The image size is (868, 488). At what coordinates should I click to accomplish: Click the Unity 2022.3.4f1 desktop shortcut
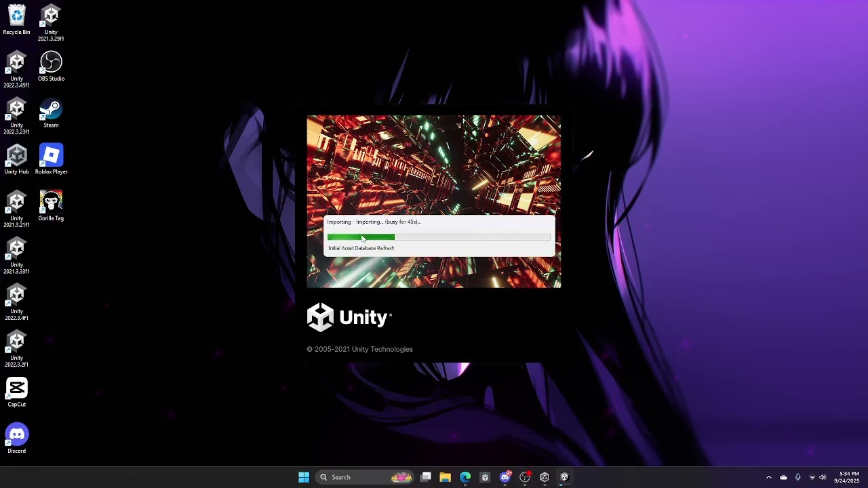16,303
